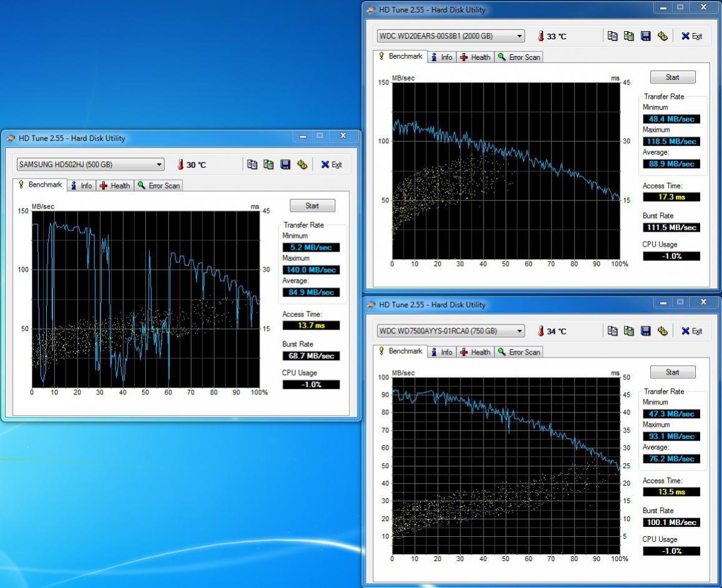The height and width of the screenshot is (588, 722).
Task: Switch to Info tab in WD20EARS window
Action: pyautogui.click(x=442, y=57)
